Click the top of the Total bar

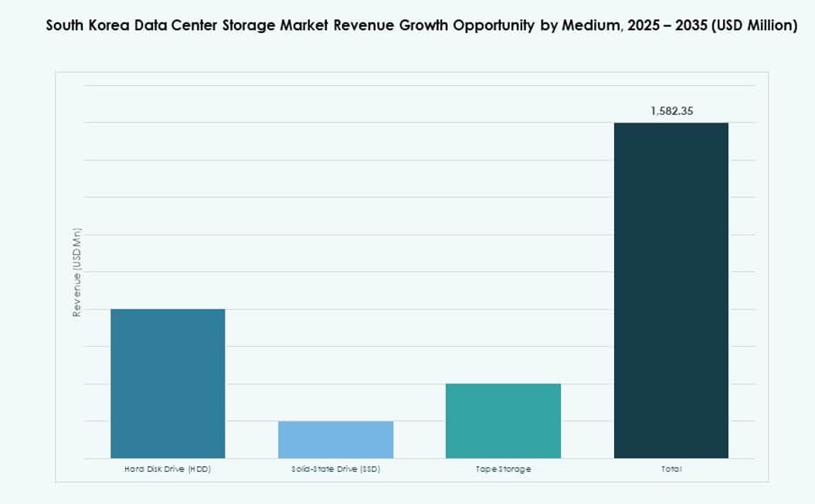pyautogui.click(x=671, y=123)
